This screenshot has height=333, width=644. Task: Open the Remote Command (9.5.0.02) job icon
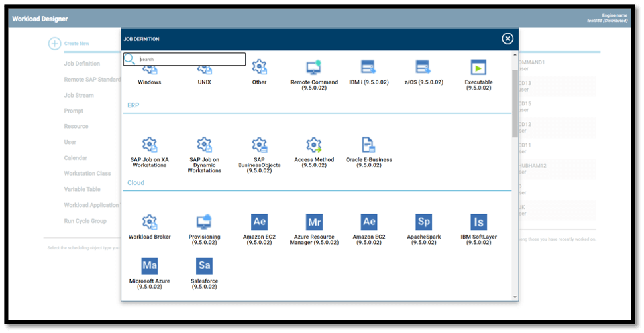(314, 67)
